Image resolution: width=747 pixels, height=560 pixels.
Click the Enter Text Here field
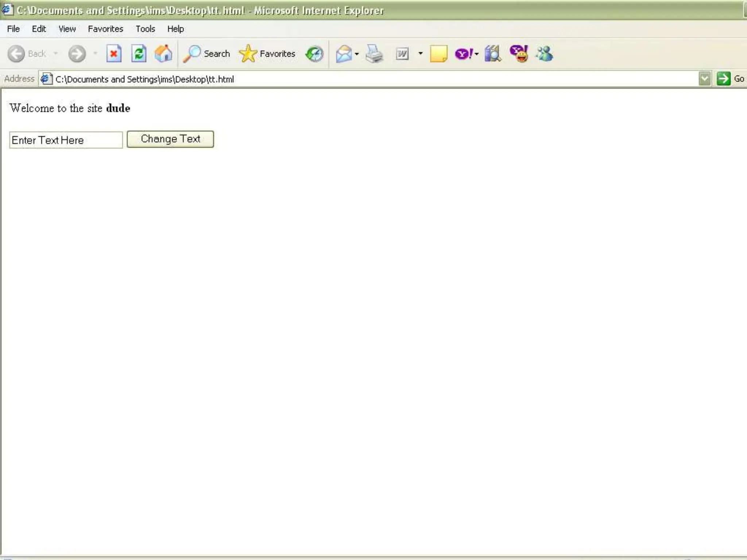point(66,140)
